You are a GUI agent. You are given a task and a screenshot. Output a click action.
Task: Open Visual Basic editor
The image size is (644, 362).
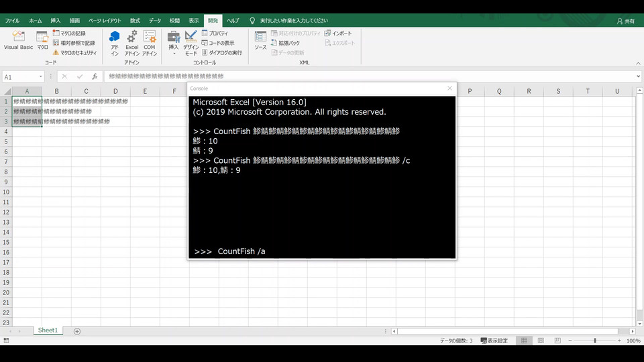click(18, 40)
